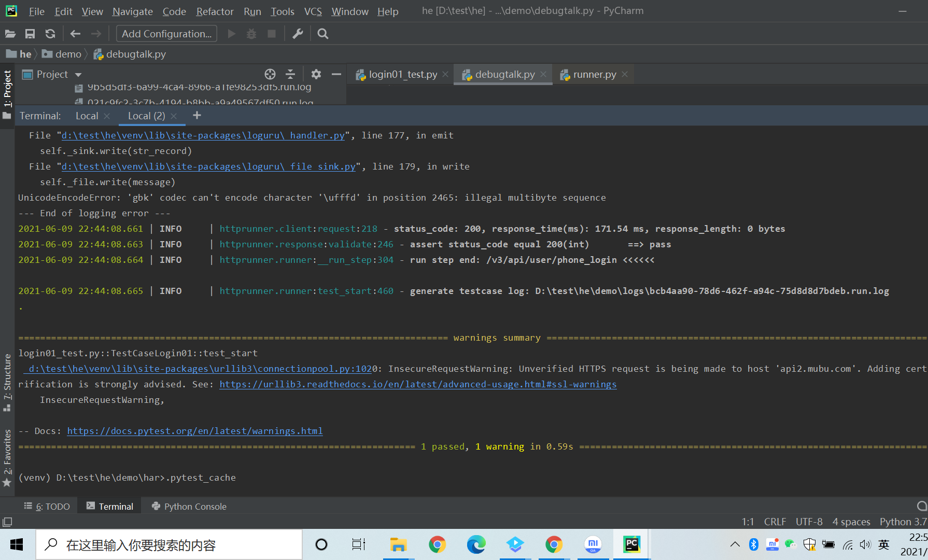
Task: Close the login01_test.py editor tab
Action: tap(445, 75)
